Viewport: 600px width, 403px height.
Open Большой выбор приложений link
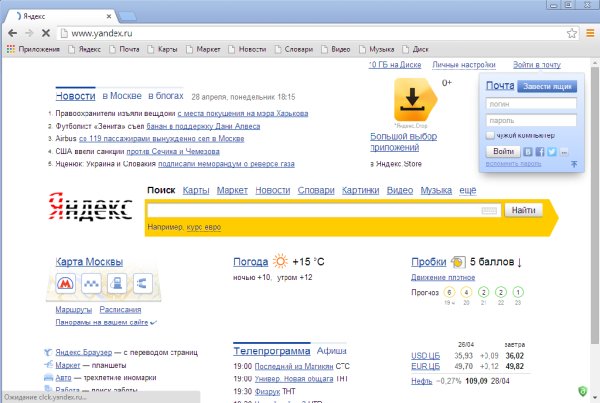pos(403,142)
